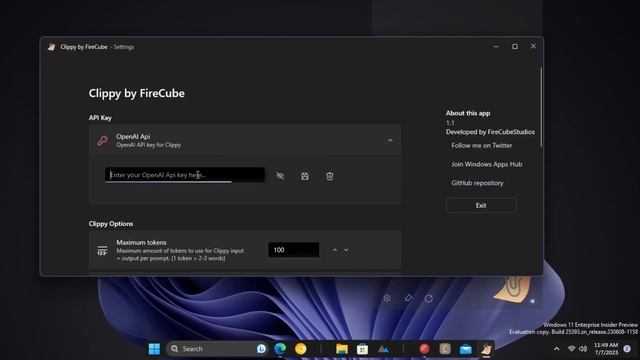Open the mountain photos app in taskbar
This screenshot has width=640, height=360.
tap(383, 349)
